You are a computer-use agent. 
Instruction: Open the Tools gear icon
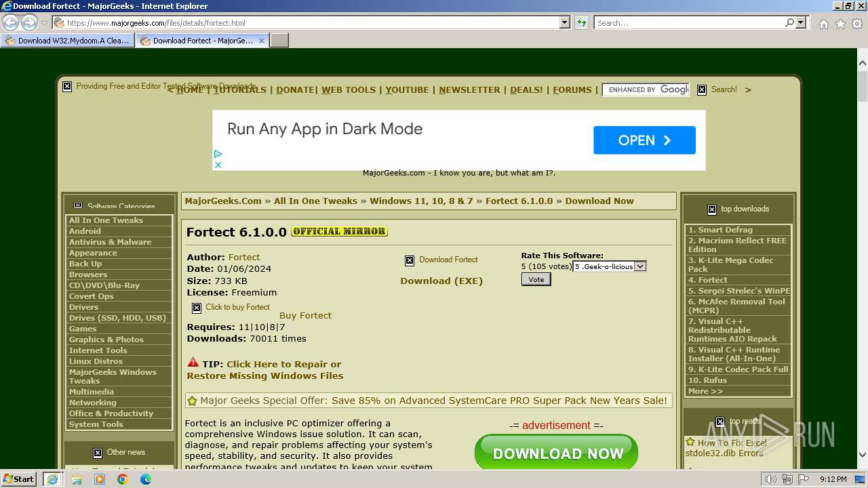[x=857, y=24]
